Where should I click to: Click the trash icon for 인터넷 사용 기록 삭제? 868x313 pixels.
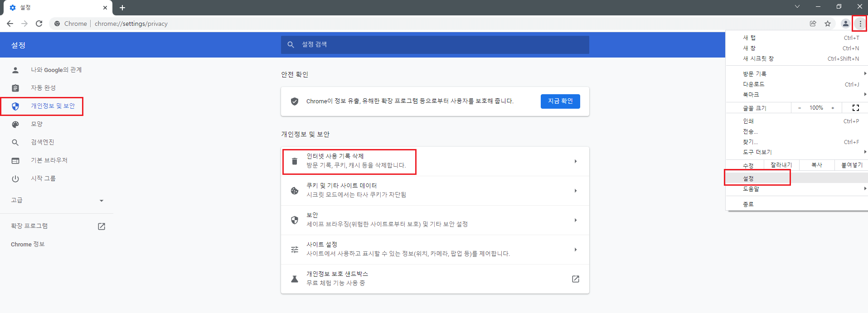tap(295, 161)
